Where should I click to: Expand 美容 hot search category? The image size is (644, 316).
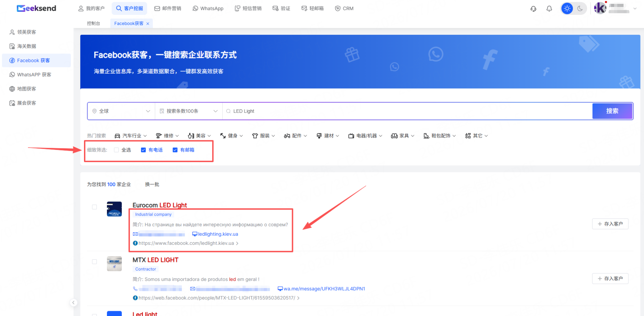coord(199,136)
